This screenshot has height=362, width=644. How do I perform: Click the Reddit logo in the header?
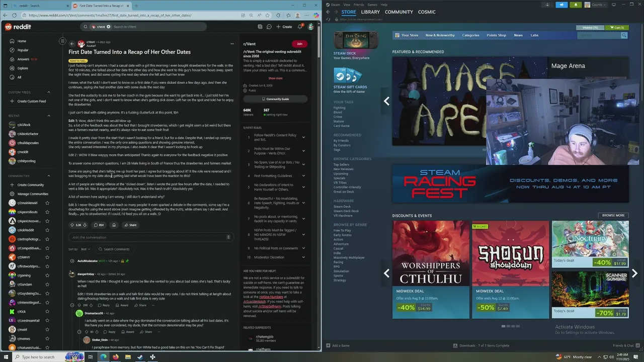pos(18,27)
